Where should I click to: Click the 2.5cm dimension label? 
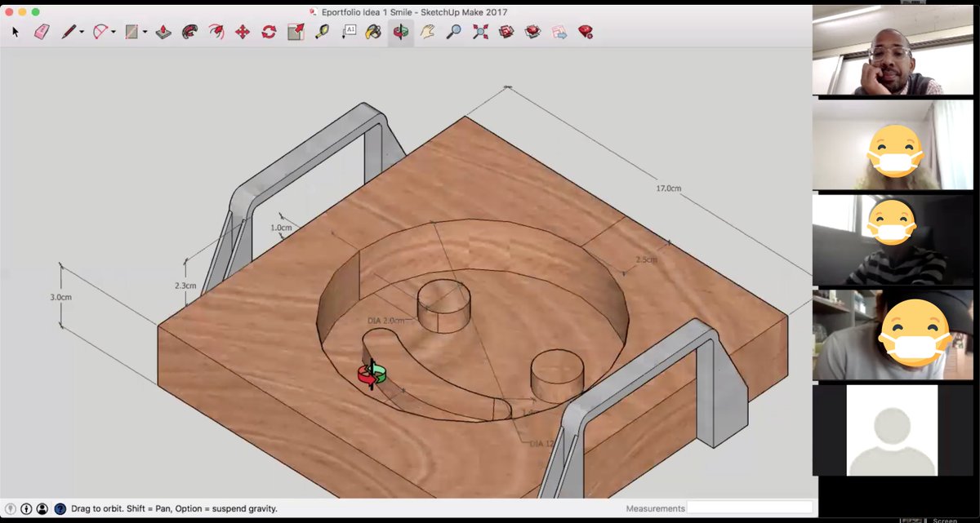pos(646,259)
